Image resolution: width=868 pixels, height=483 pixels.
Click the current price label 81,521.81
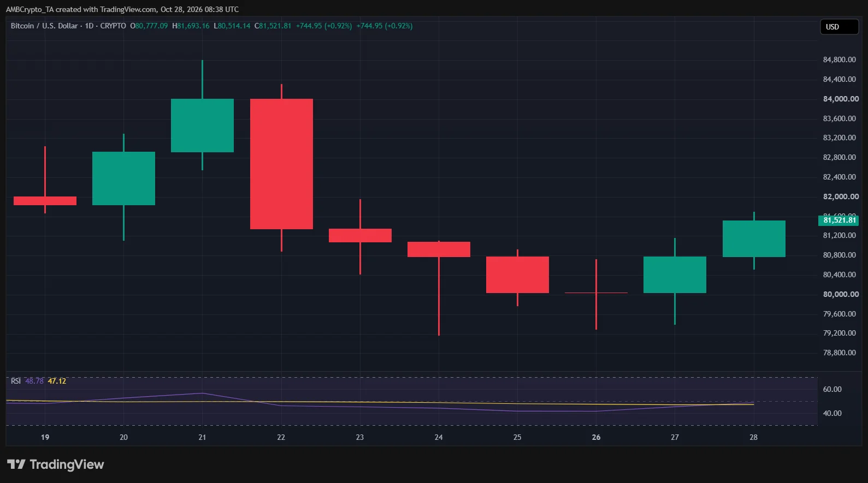839,220
